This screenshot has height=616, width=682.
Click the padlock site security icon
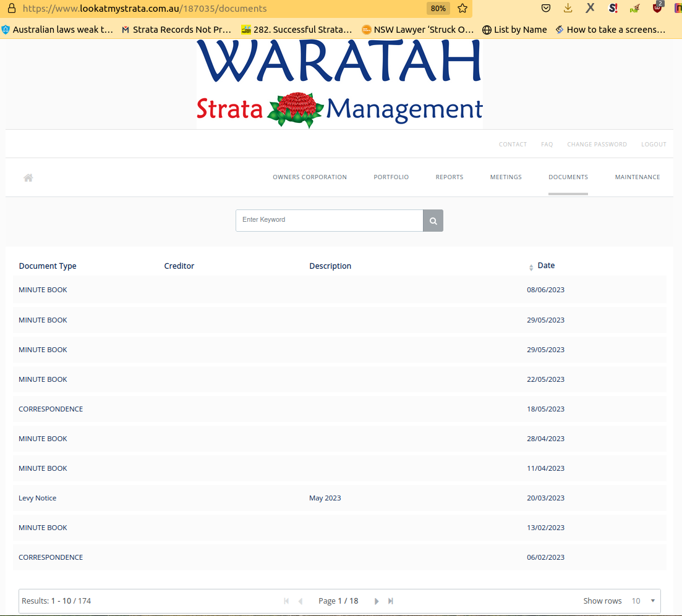[x=12, y=8]
